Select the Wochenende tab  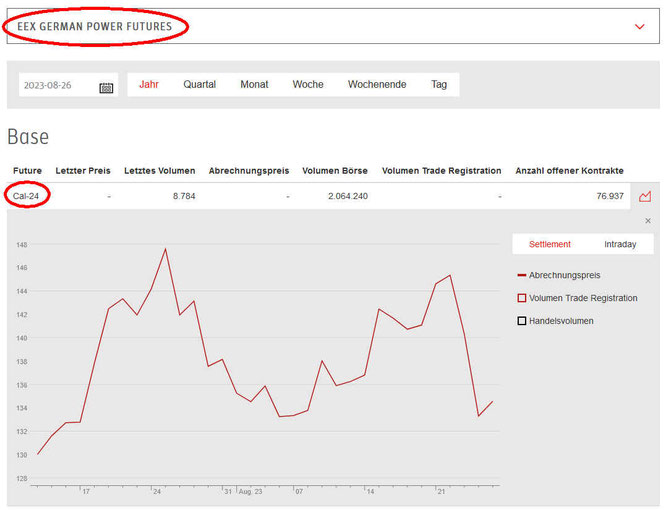pyautogui.click(x=377, y=85)
